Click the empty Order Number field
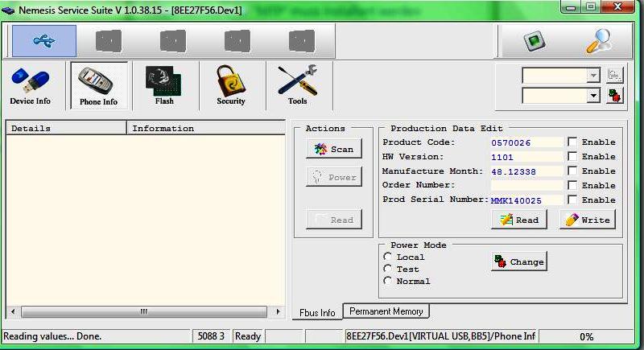The height and width of the screenshot is (350, 644). [x=527, y=186]
